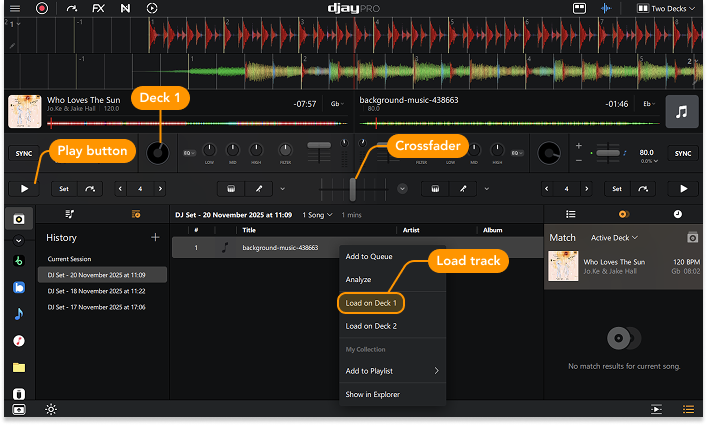This screenshot has width=707, height=425.
Task: Toggle the blue waveform view icon
Action: pos(606,8)
